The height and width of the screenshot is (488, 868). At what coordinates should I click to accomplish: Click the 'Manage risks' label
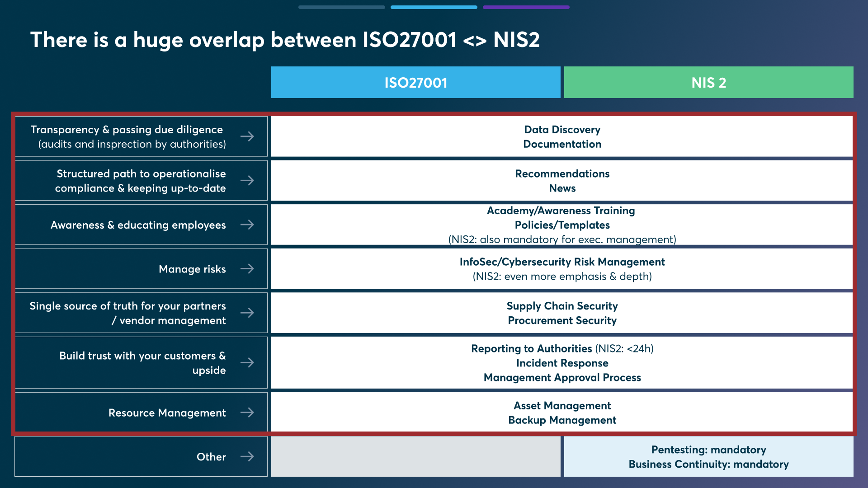click(x=192, y=269)
